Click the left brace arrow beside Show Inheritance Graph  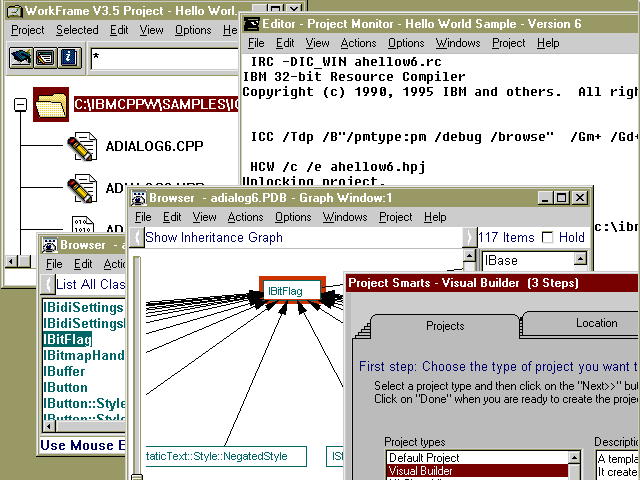(137, 238)
